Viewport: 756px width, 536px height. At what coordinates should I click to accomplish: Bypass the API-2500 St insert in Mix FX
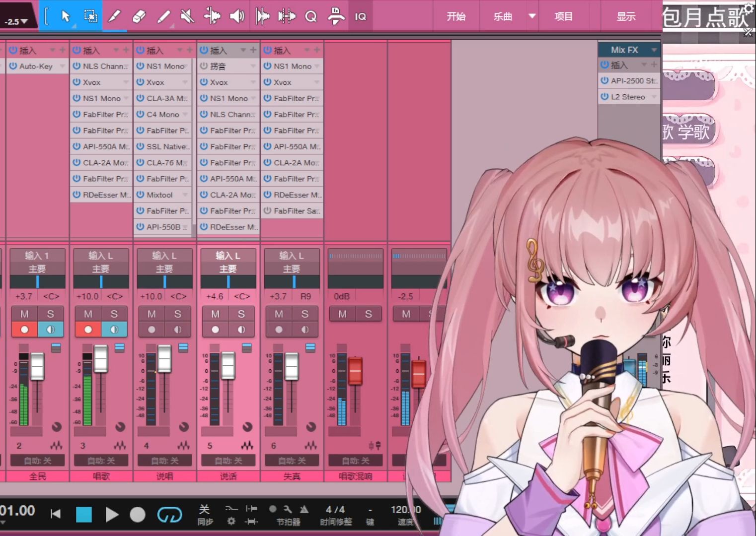tap(605, 80)
